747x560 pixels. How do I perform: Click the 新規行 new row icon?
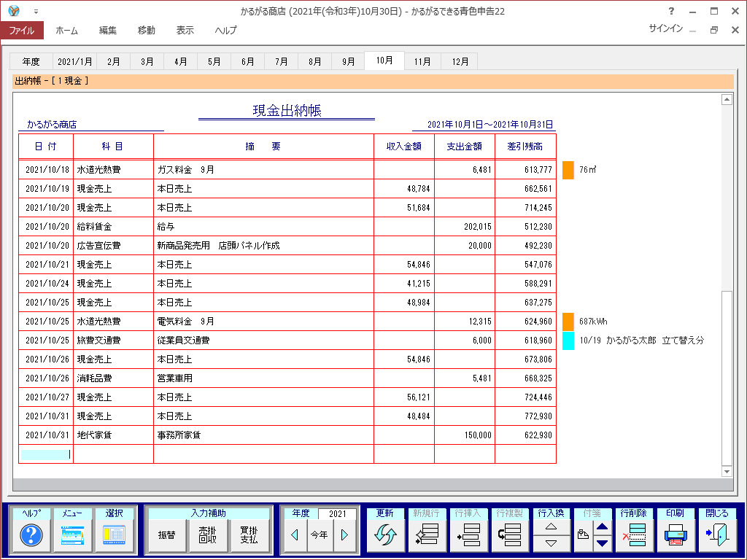(426, 535)
